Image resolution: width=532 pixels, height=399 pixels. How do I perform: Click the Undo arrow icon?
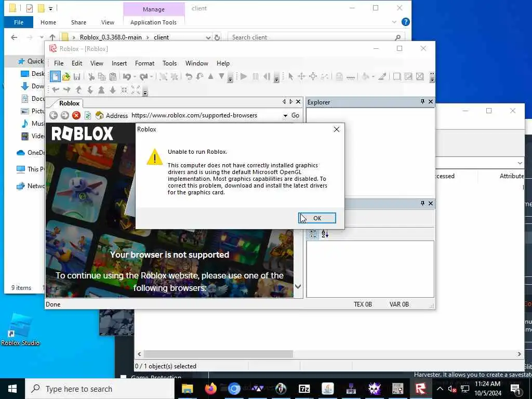point(127,77)
